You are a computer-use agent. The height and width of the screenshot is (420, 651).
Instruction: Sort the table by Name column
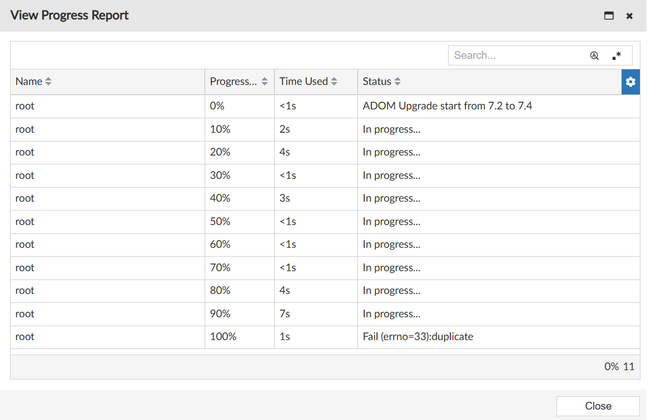48,82
